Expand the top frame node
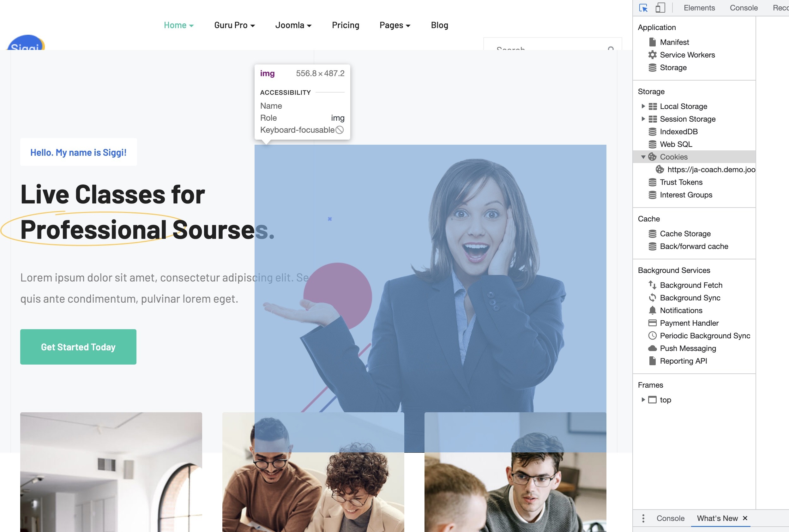Viewport: 789px width, 532px height. 643,400
